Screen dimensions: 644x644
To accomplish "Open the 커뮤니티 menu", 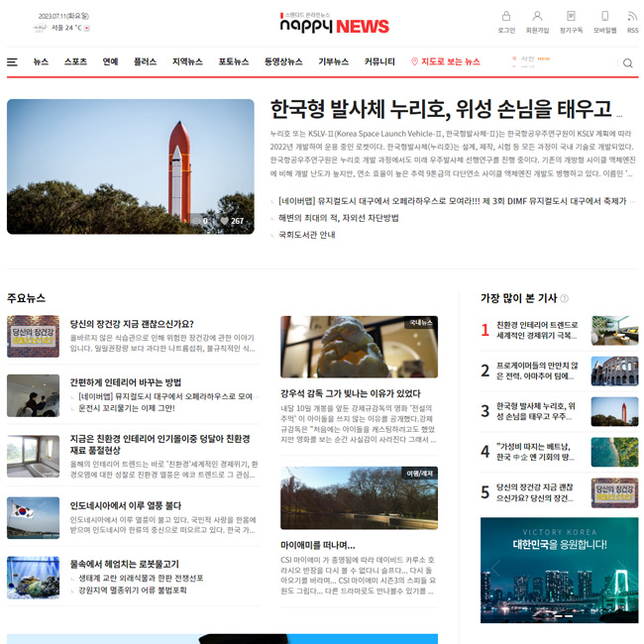I will pyautogui.click(x=379, y=61).
